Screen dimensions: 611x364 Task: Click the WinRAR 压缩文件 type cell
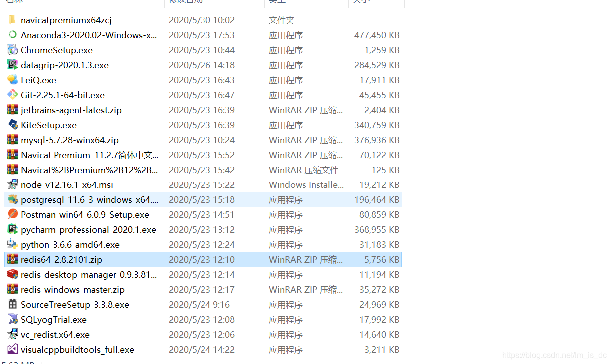pos(303,170)
